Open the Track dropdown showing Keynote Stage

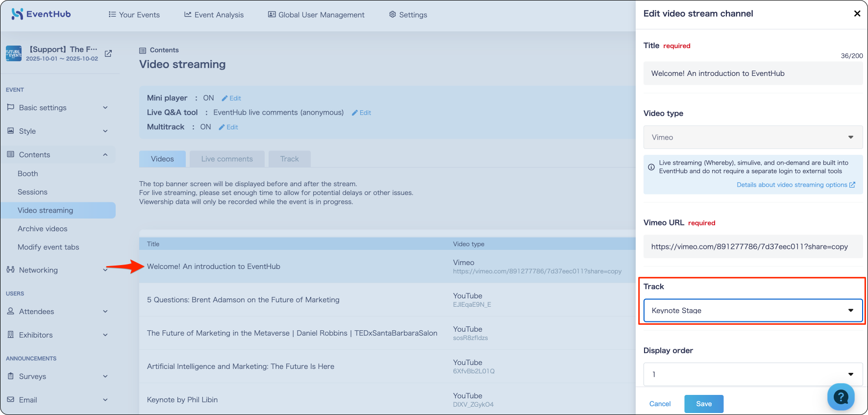point(753,311)
